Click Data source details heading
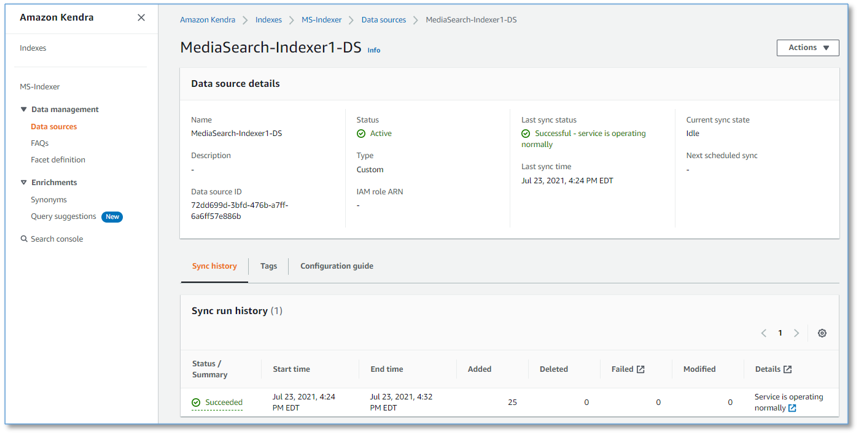The width and height of the screenshot is (857, 433). point(235,84)
